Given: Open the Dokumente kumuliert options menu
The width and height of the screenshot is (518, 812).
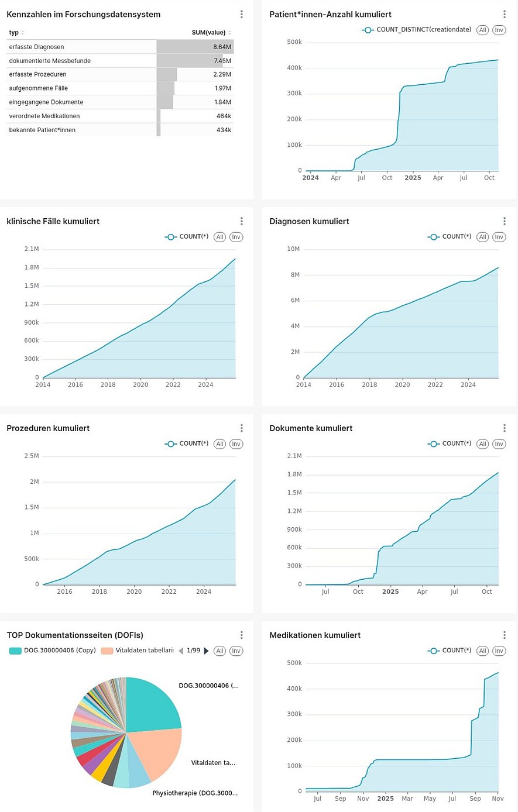Looking at the screenshot, I should point(505,428).
